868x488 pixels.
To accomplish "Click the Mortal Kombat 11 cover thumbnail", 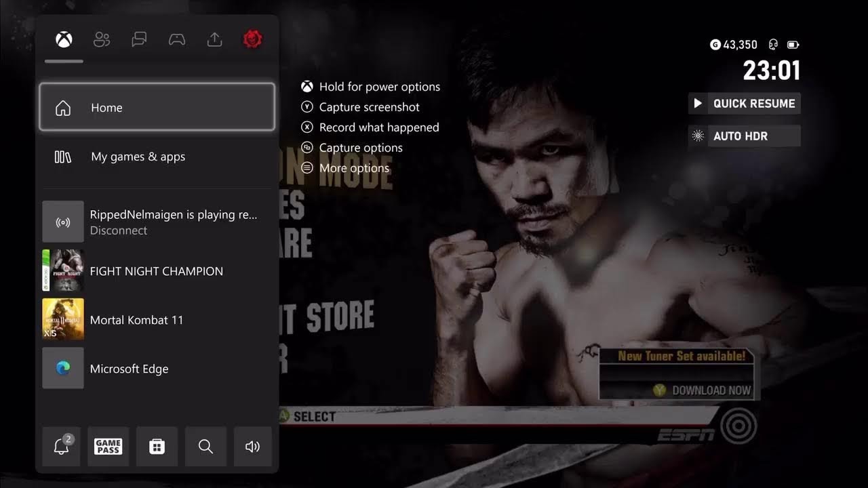I will (x=63, y=319).
